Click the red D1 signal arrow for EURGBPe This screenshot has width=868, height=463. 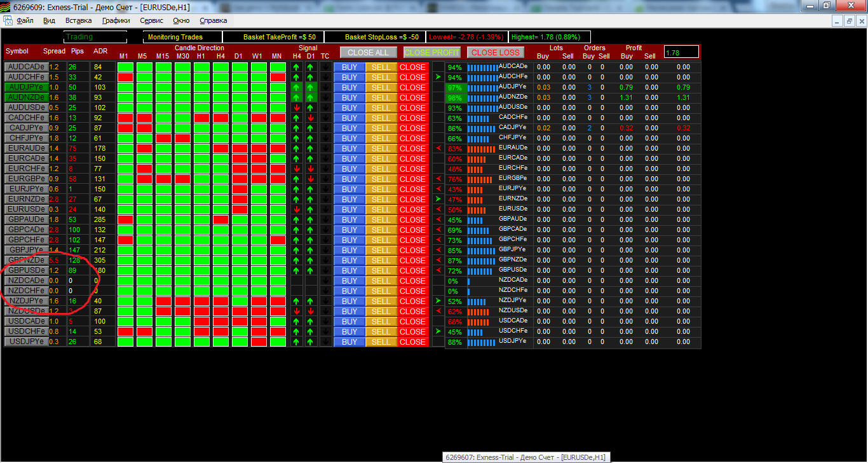[311, 179]
